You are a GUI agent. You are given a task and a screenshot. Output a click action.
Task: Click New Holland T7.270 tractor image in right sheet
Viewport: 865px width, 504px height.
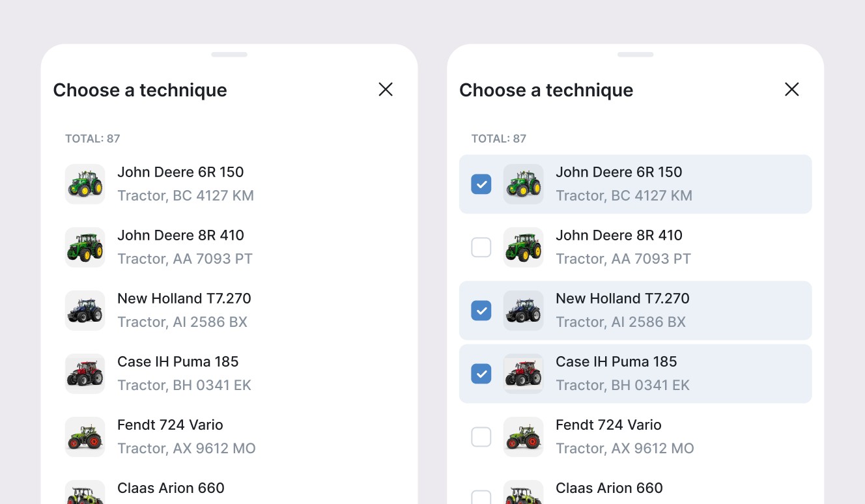pyautogui.click(x=524, y=311)
